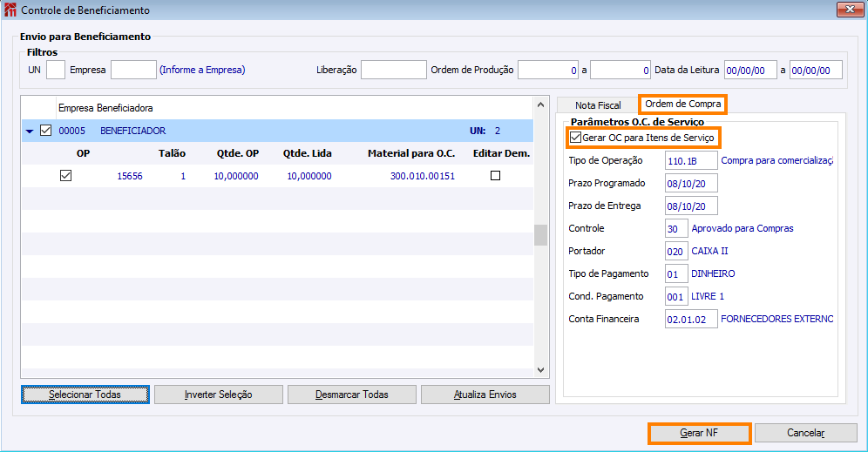Click the Qtde. OP value 10,000000
Viewport: 868px width, 452px height.
[x=236, y=176]
